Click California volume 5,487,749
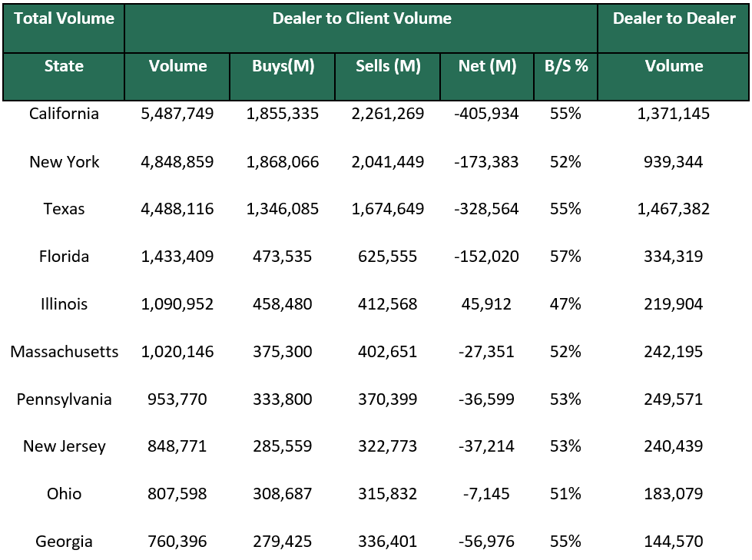752x560 pixels. pos(177,114)
